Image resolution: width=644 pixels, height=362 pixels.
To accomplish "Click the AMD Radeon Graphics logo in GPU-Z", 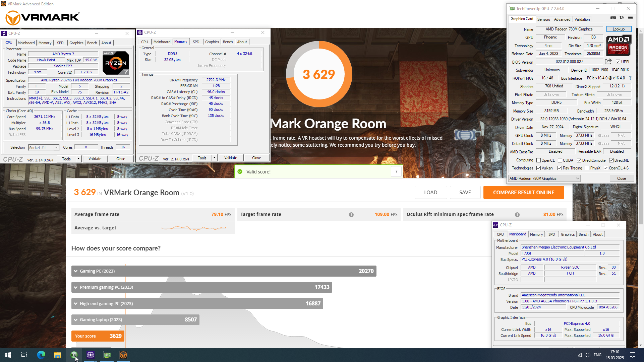I will coord(619,45).
